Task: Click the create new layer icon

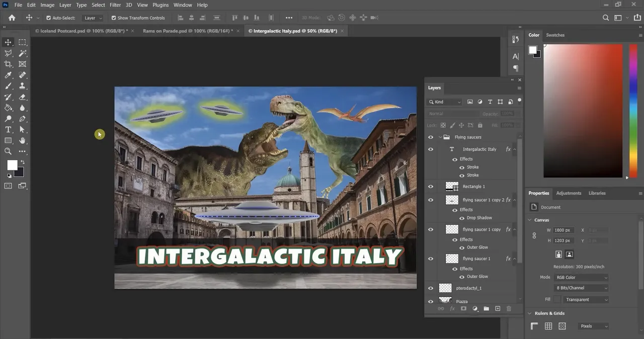Action: click(x=498, y=308)
